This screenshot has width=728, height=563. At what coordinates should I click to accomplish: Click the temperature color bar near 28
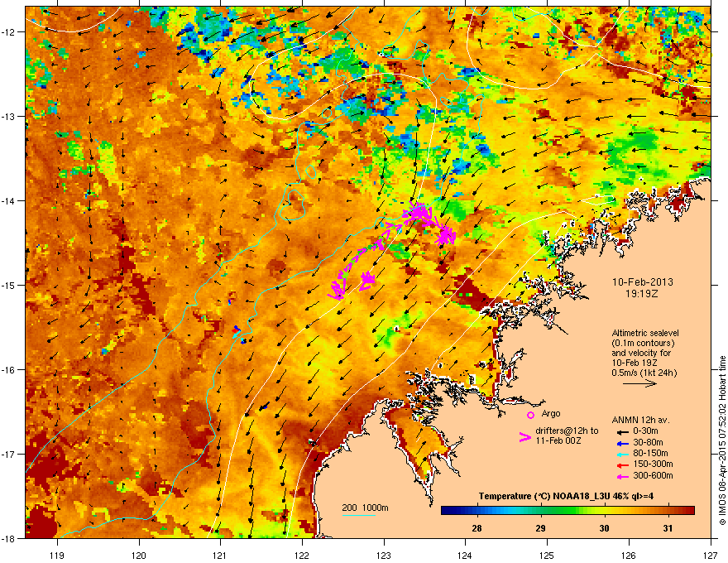click(x=477, y=511)
